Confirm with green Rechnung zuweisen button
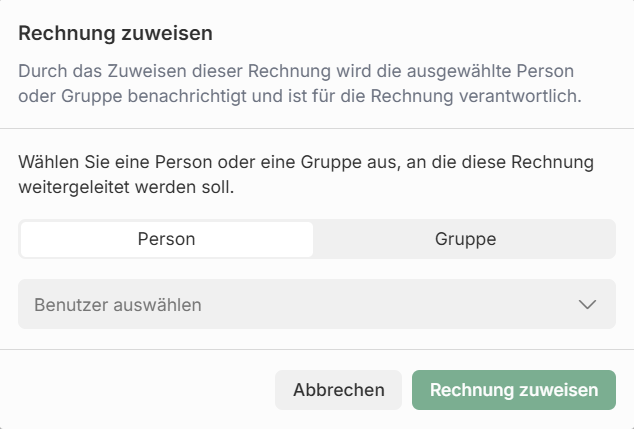Viewport: 634px width, 429px height. [514, 390]
